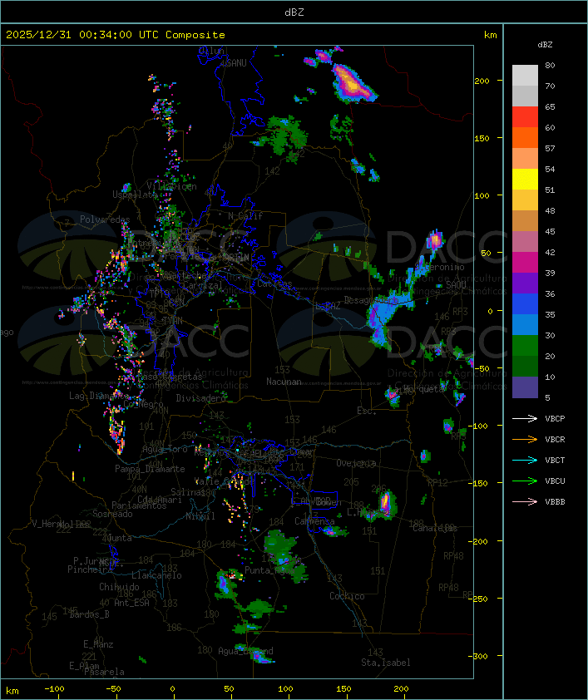Click the 'Lag.Diamante' map label
This screenshot has height=700, width=588.
point(99,396)
